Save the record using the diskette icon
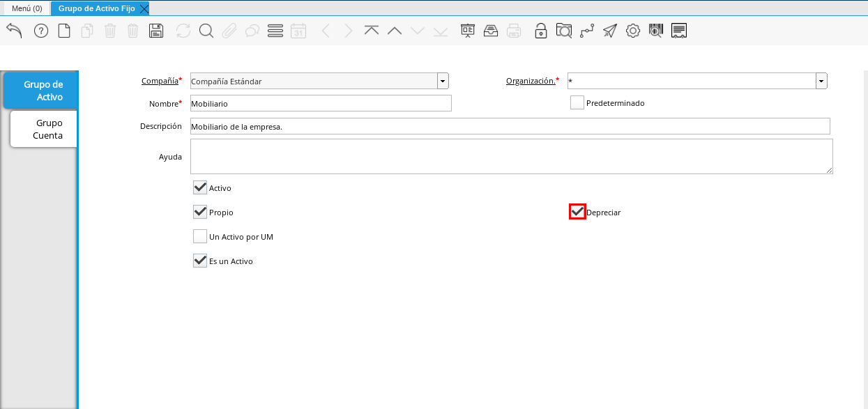The image size is (868, 409). pyautogui.click(x=156, y=30)
